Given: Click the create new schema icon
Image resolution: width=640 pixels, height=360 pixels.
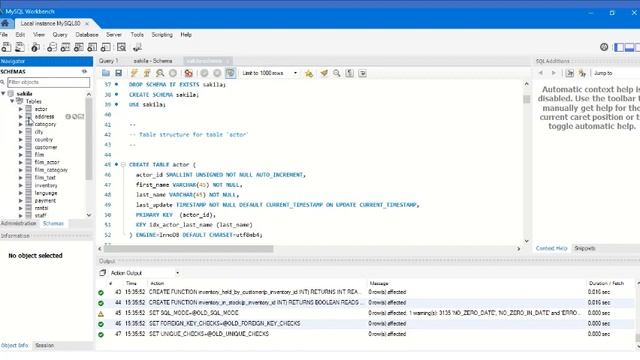Looking at the screenshot, I should (52, 47).
